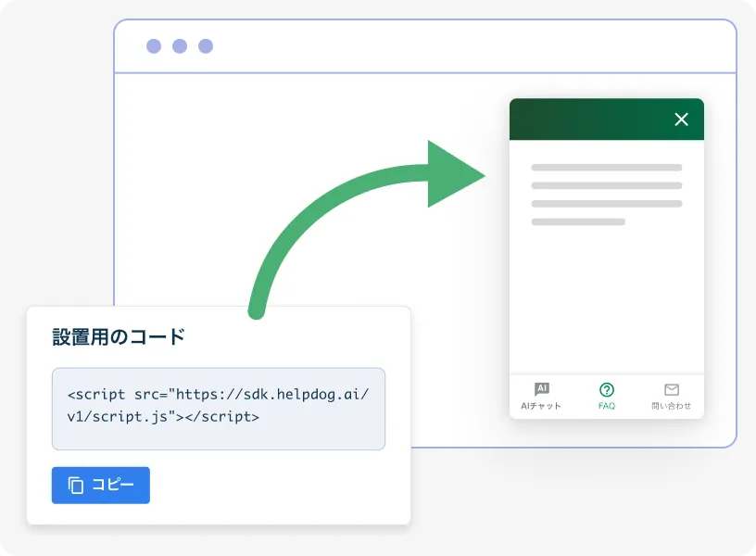Switch to the FAQ tab label
This screenshot has height=556, width=756.
(607, 406)
